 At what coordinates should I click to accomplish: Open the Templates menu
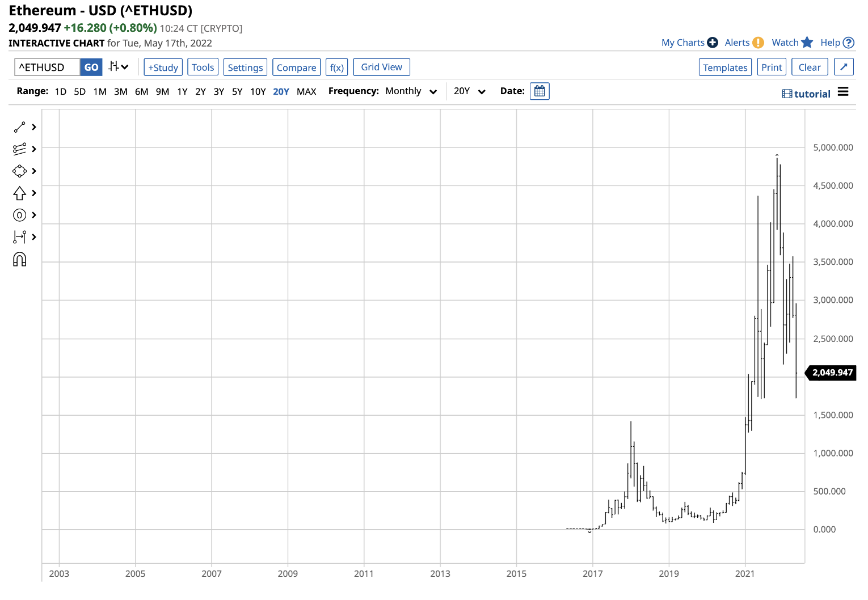click(x=726, y=67)
